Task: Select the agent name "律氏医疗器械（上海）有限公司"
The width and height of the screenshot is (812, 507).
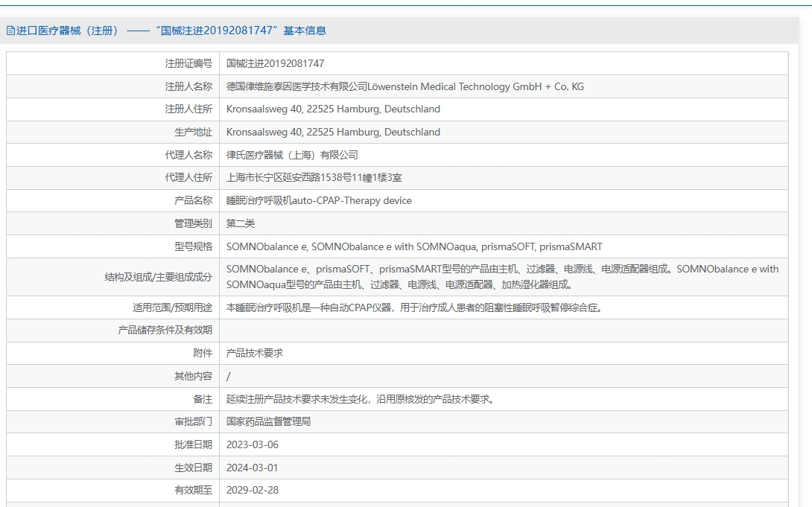Action: pos(292,155)
